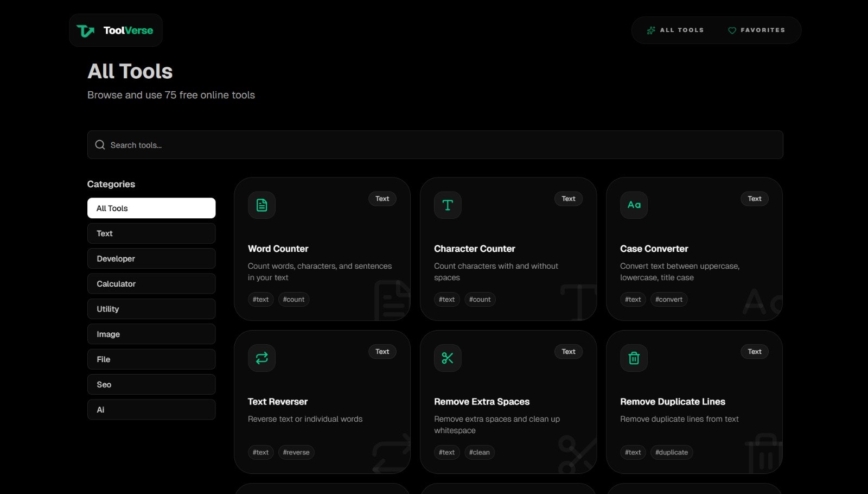Screen dimensions: 868x494
Task: Click Text badge on Character Counter card
Action: coord(569,199)
